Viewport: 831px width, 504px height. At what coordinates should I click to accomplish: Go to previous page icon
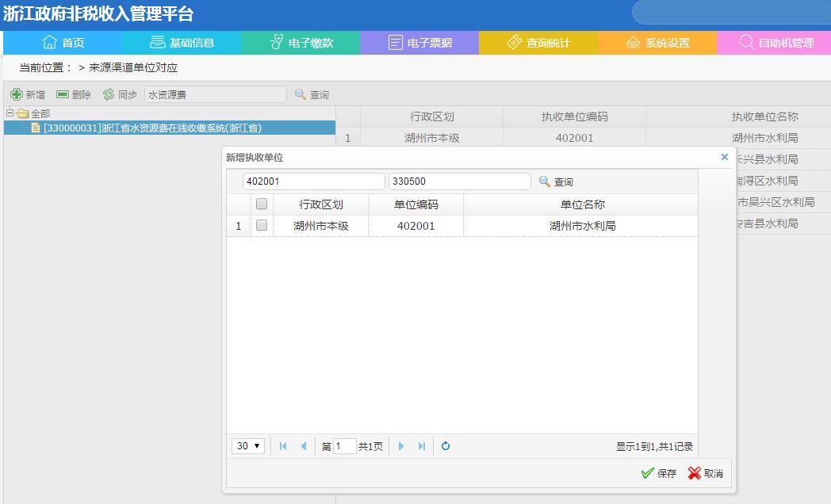(304, 446)
